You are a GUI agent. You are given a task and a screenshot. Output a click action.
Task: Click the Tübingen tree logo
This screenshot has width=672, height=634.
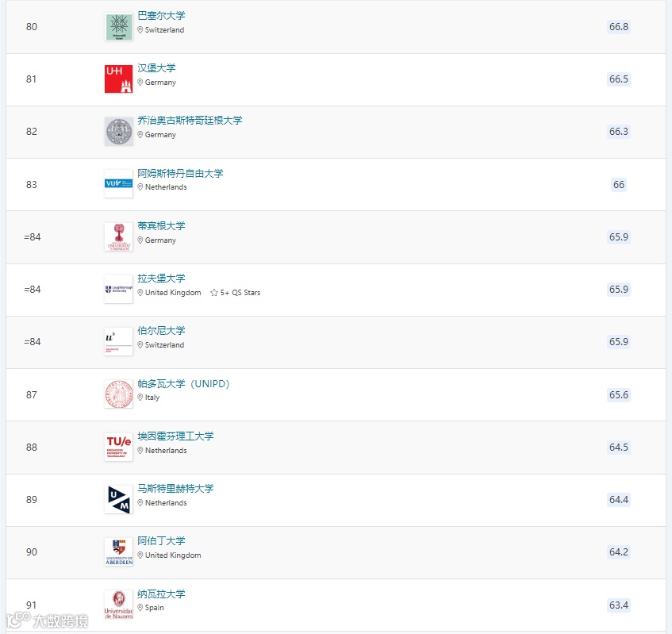pos(119,237)
